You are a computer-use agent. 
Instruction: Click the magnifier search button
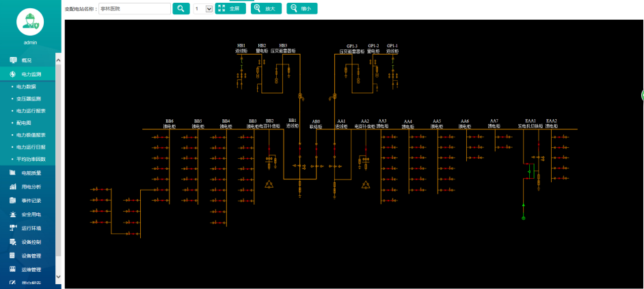click(x=180, y=9)
